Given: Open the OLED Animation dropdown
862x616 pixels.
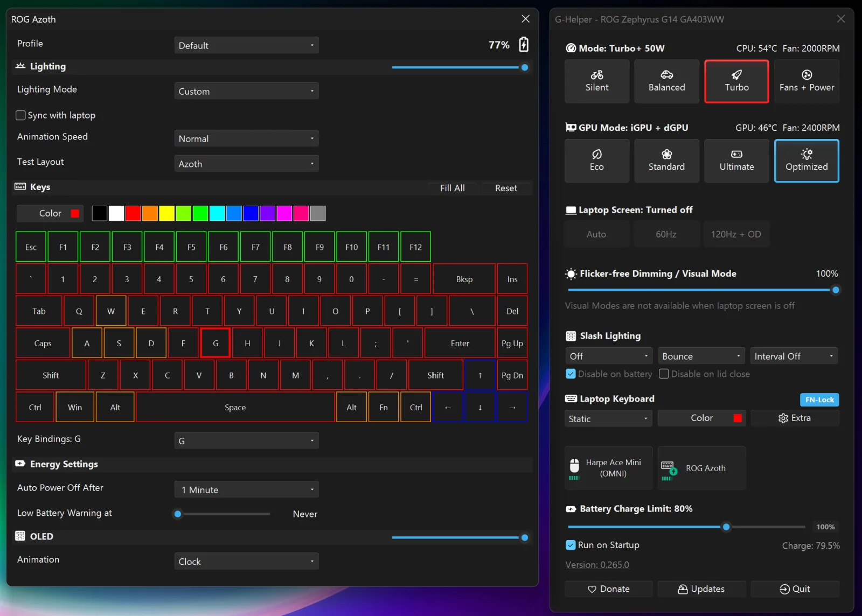Looking at the screenshot, I should [x=246, y=561].
